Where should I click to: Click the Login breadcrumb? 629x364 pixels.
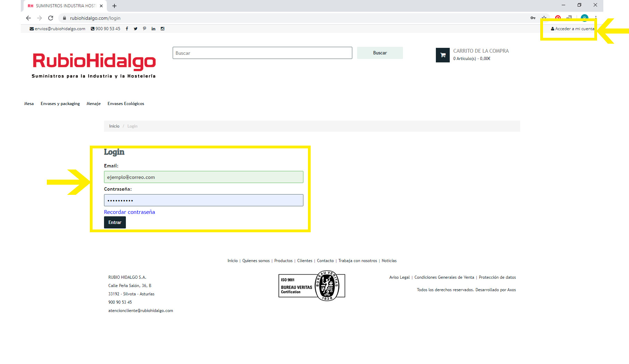click(132, 126)
